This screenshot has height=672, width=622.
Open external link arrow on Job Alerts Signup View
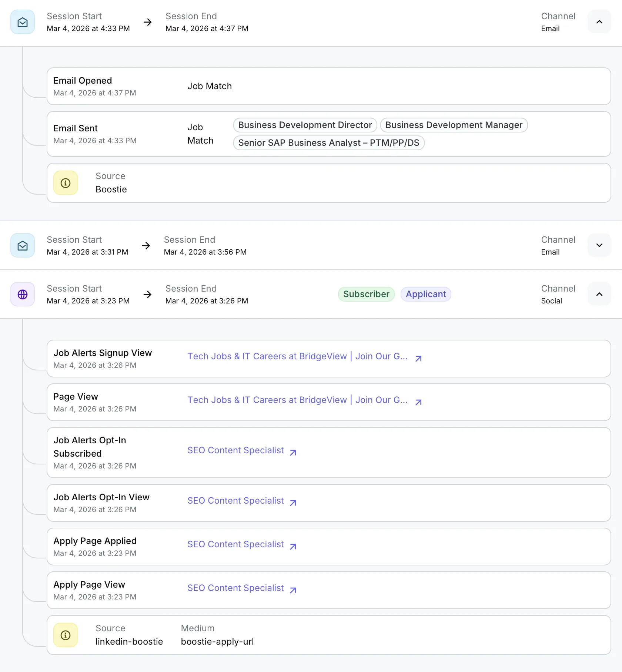[x=418, y=359]
